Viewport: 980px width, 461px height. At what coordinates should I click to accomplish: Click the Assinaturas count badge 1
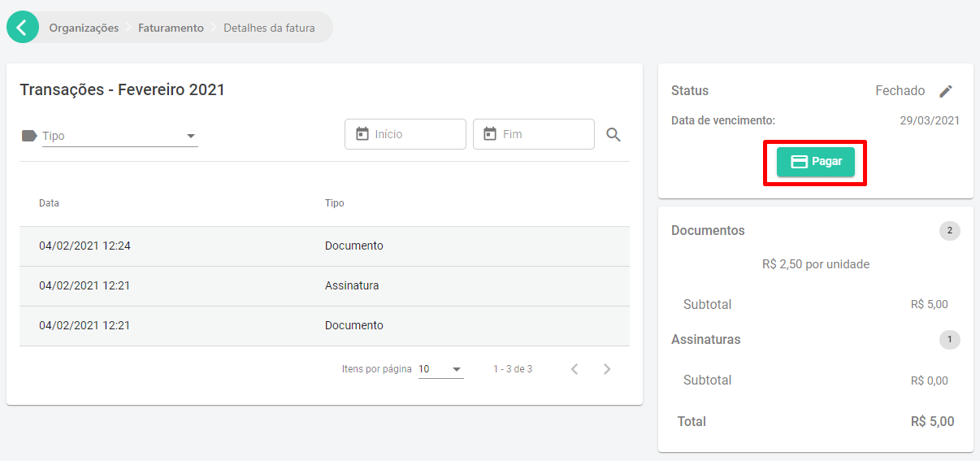click(x=950, y=340)
